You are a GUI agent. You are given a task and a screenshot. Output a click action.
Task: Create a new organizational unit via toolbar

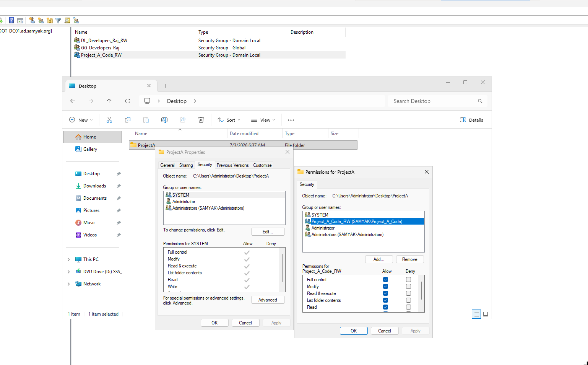50,20
